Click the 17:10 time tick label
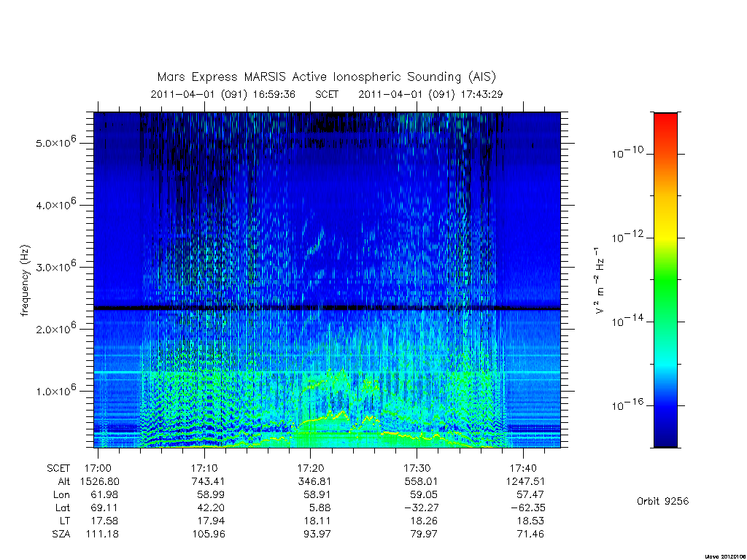 [x=205, y=468]
